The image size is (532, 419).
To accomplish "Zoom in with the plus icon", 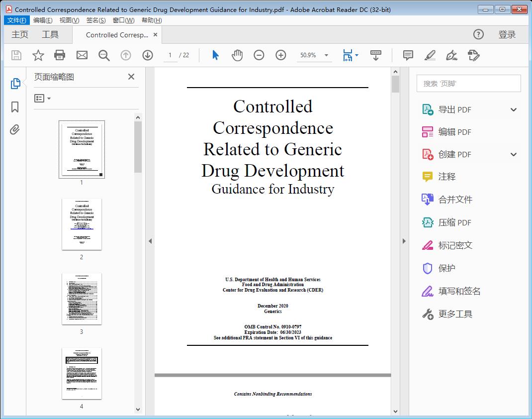I will coord(281,55).
